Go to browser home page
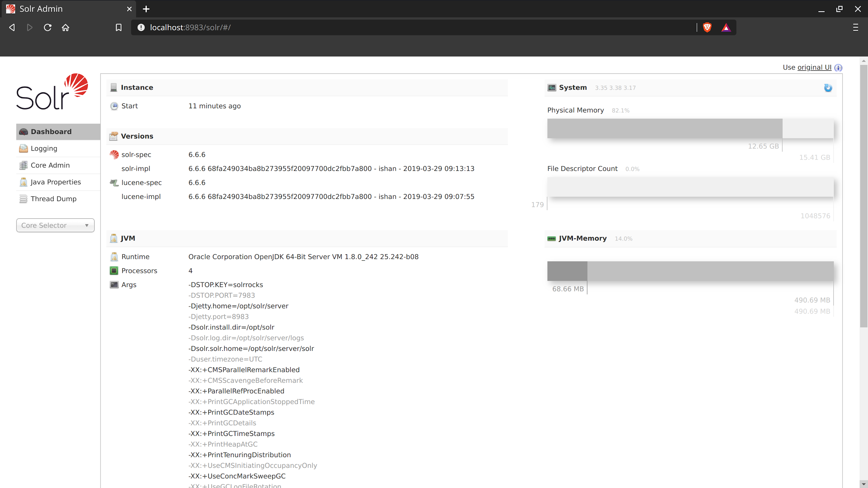Image resolution: width=868 pixels, height=488 pixels. click(66, 27)
